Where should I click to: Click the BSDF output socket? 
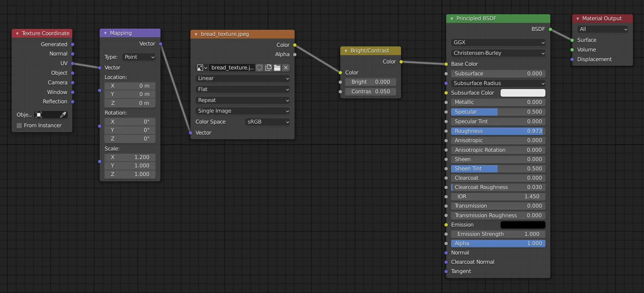click(x=550, y=29)
